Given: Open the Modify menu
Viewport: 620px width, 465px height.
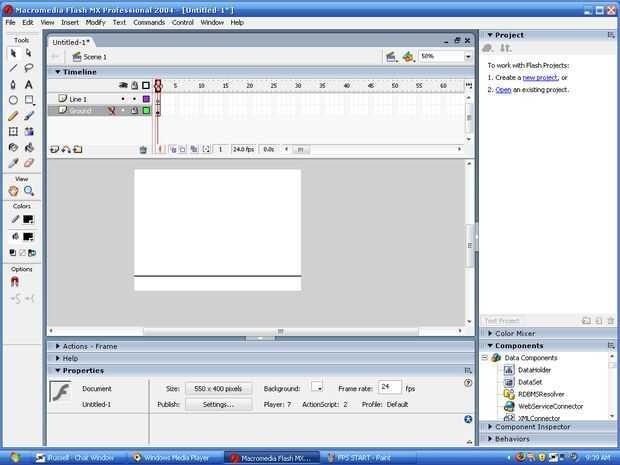Looking at the screenshot, I should [x=96, y=23].
